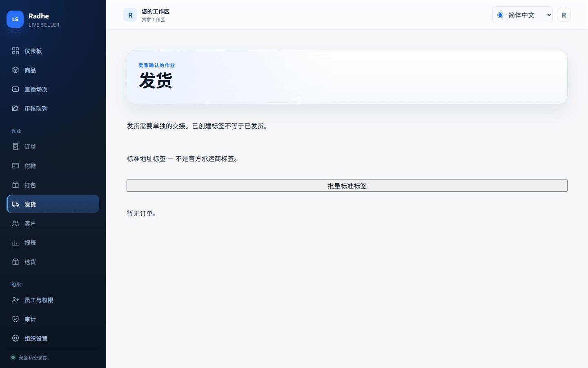This screenshot has height=368, width=588.
Task: Click the audit shield icon beside 审计
Action: click(x=16, y=319)
